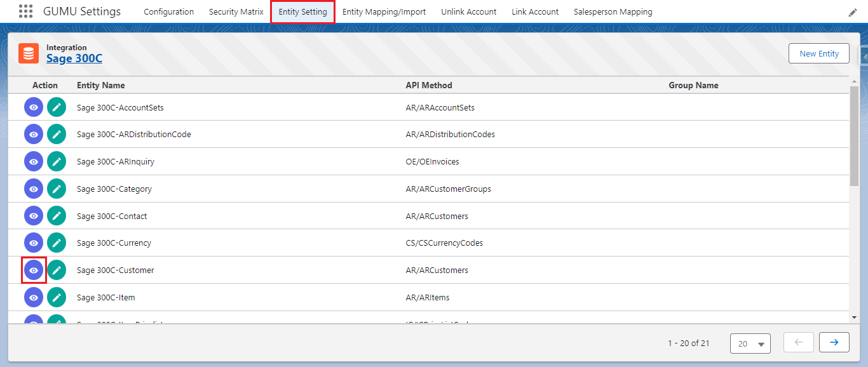Click the orange Integration database icon
868x367 pixels.
coord(29,53)
